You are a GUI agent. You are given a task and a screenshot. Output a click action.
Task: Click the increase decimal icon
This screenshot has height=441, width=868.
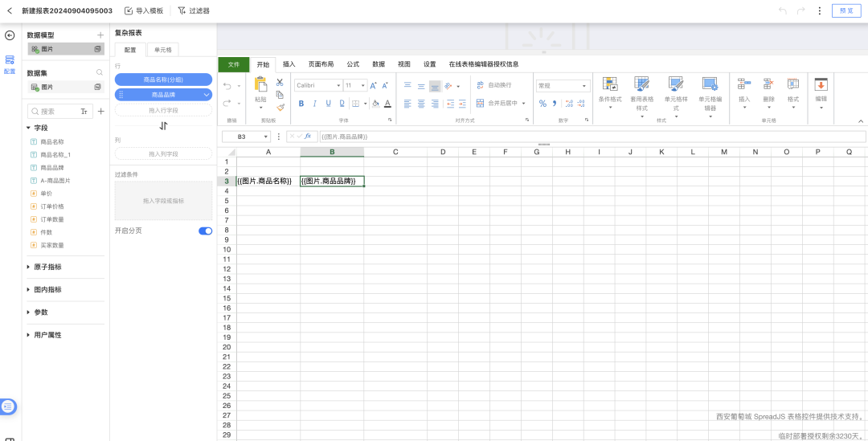(568, 104)
